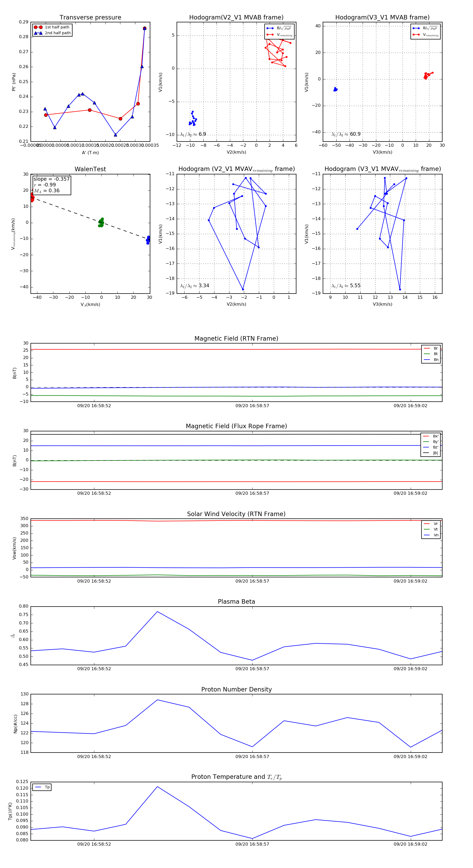
Task: Click the 'V_A(km/s)' x-axis label of WalenTest
Action: [90, 305]
